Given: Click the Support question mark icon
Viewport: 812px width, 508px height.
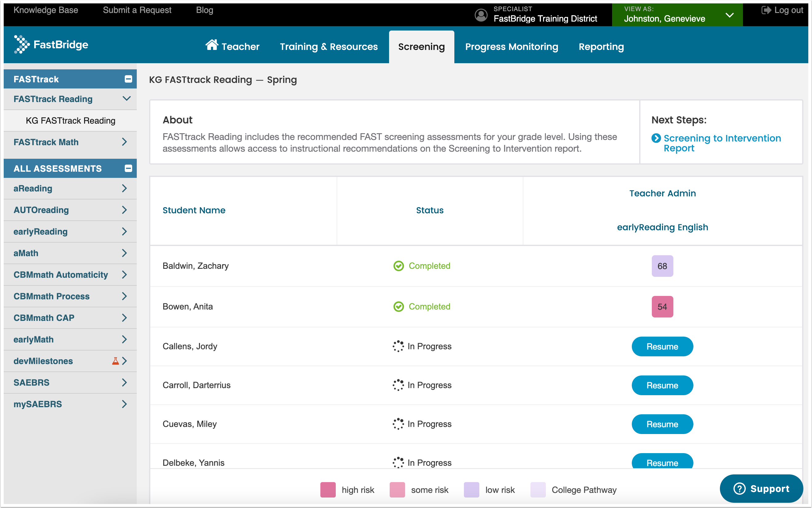Looking at the screenshot, I should 739,489.
